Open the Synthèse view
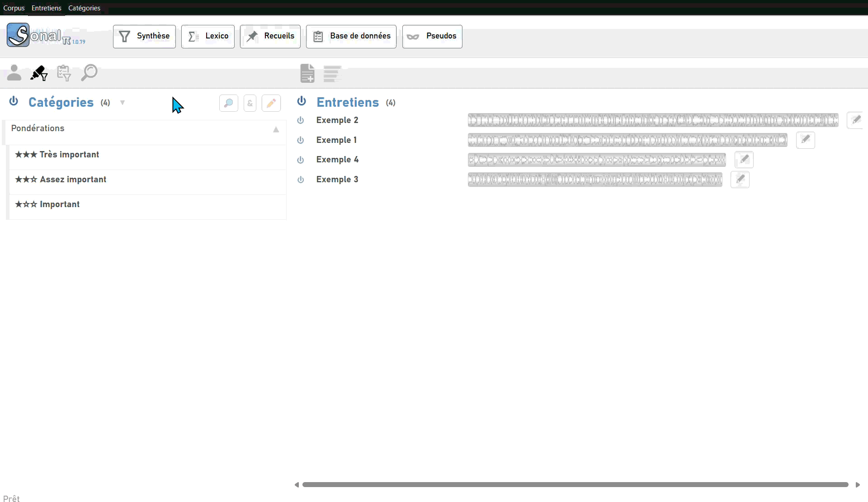The height and width of the screenshot is (502, 868). (144, 36)
